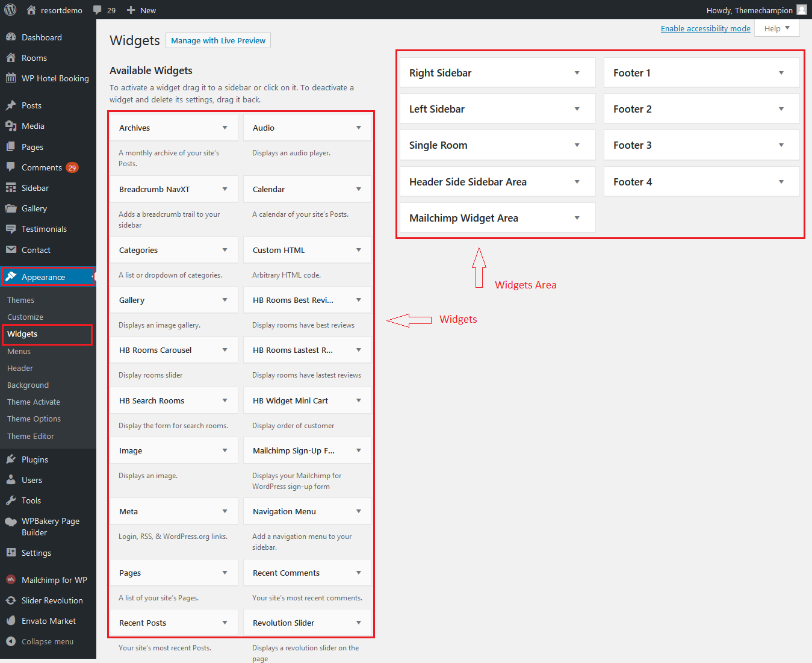Select the HB Rooms Carousel widget
812x663 pixels.
point(174,350)
